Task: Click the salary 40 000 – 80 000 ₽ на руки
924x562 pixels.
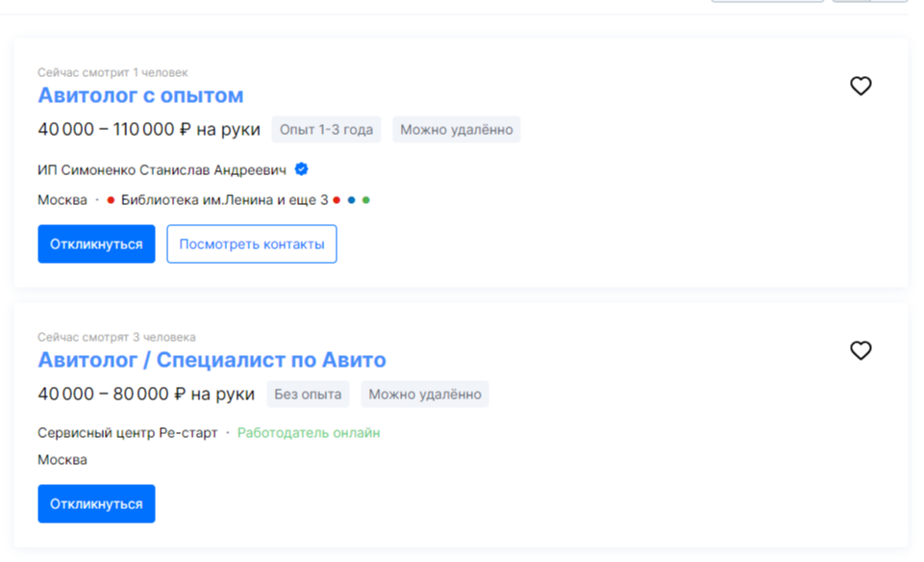Action: point(146,394)
